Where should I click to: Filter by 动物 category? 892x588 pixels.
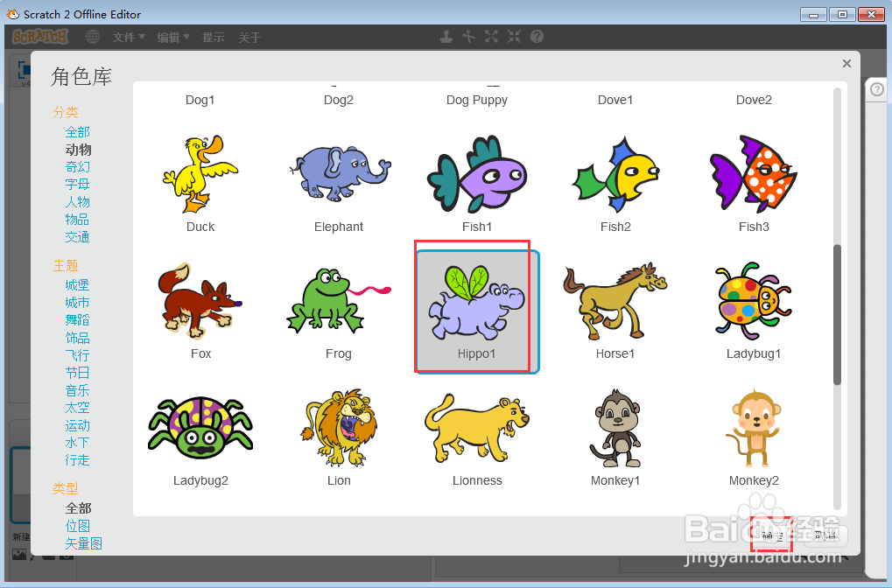click(x=78, y=150)
